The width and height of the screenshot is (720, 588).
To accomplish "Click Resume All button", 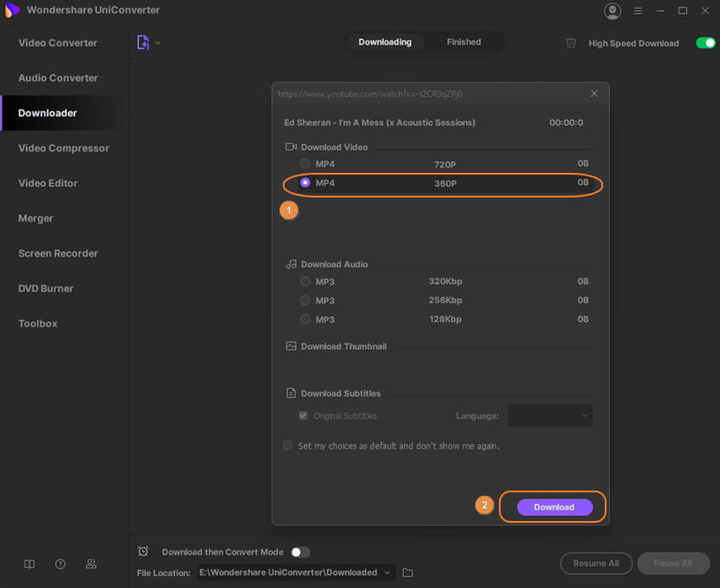I will pos(595,563).
